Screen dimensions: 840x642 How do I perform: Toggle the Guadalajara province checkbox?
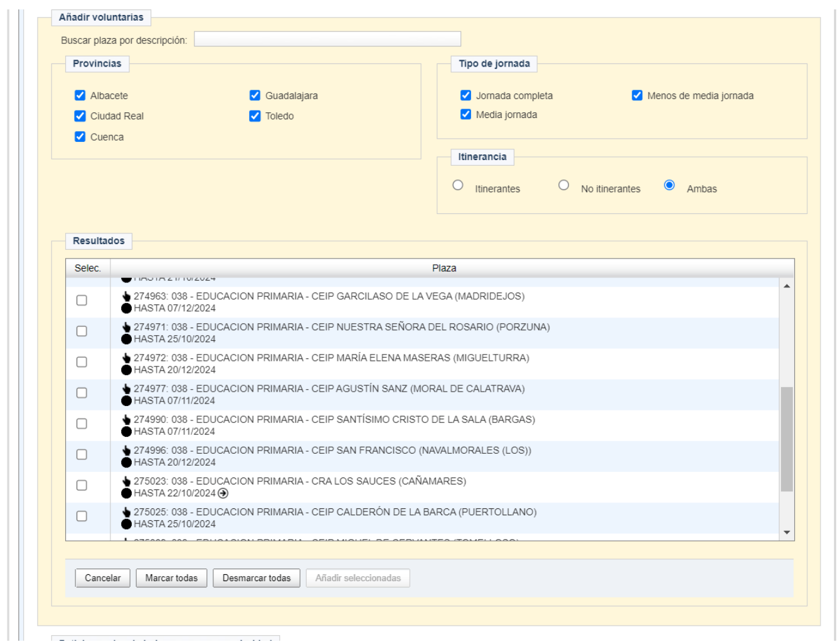click(255, 95)
